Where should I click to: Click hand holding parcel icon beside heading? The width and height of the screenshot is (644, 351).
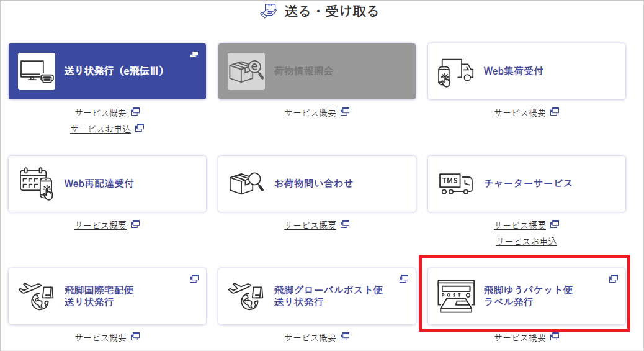[x=269, y=11]
